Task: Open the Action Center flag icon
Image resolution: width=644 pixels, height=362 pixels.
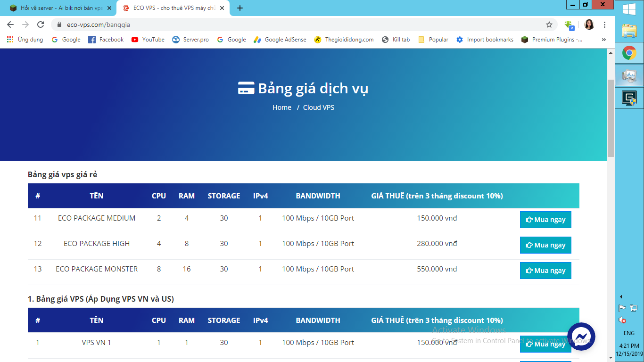Action: [622, 308]
